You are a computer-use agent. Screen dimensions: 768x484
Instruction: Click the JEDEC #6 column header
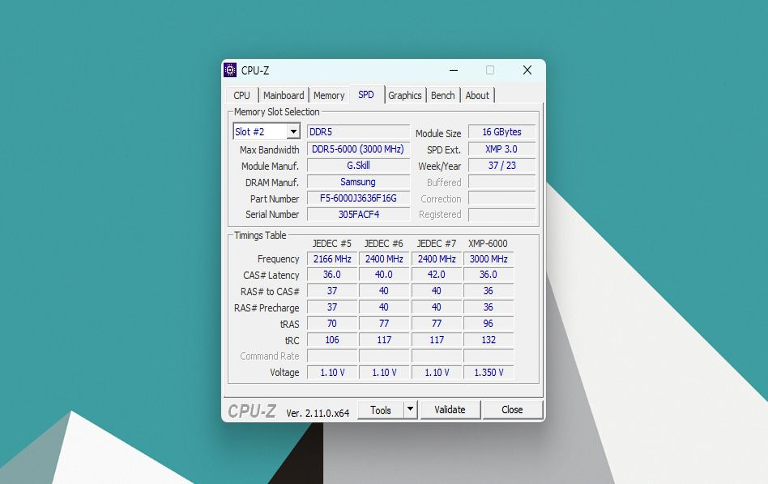coord(384,243)
